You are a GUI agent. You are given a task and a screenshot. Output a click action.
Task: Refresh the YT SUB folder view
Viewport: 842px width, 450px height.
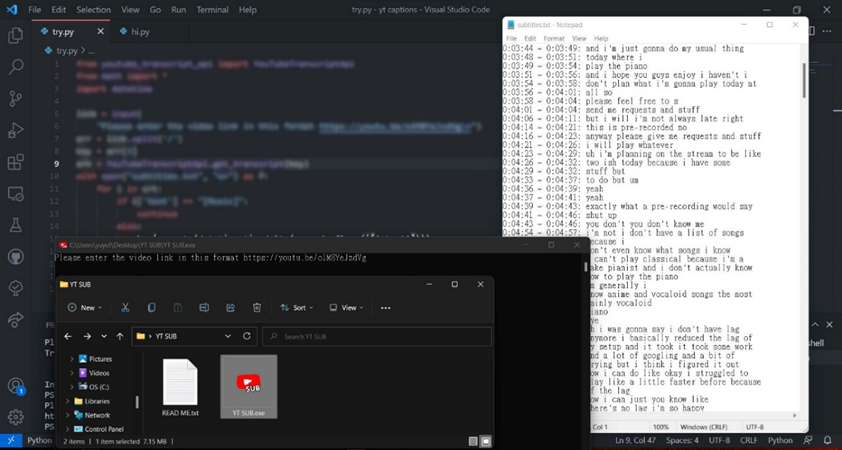246,336
